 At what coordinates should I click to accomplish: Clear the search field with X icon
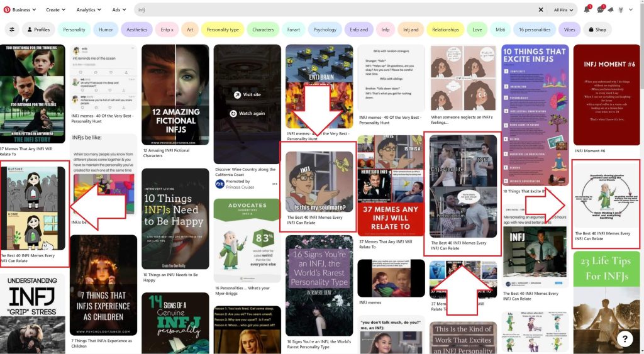541,10
